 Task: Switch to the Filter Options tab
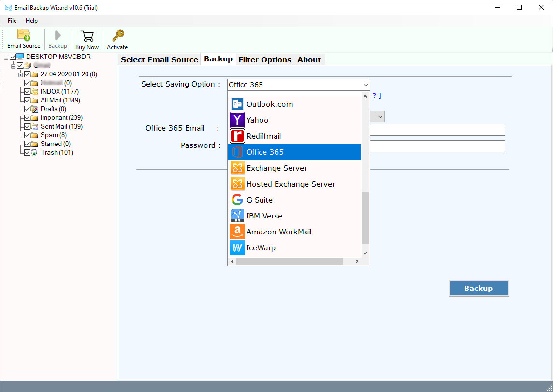[x=265, y=59]
